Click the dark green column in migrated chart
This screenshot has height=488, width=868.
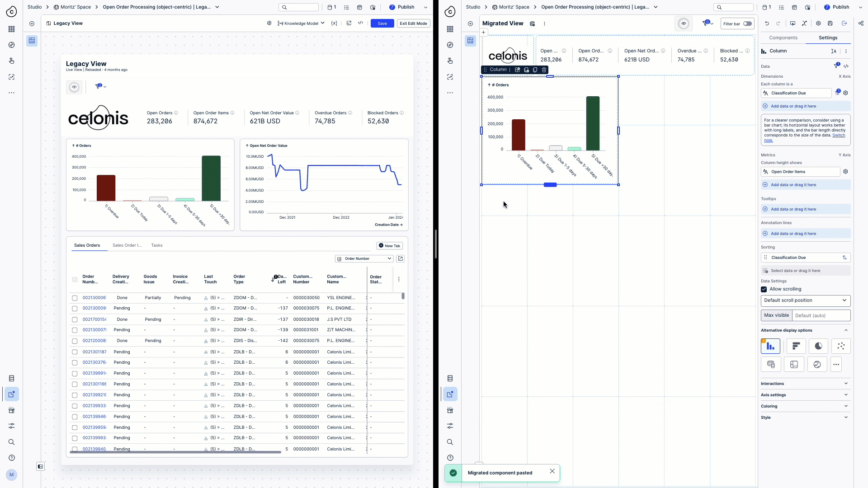coord(593,123)
